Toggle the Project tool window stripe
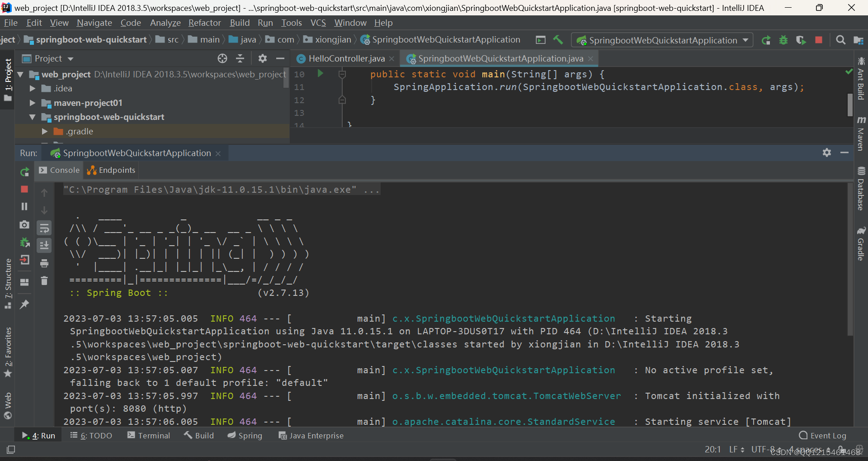 pos(8,80)
